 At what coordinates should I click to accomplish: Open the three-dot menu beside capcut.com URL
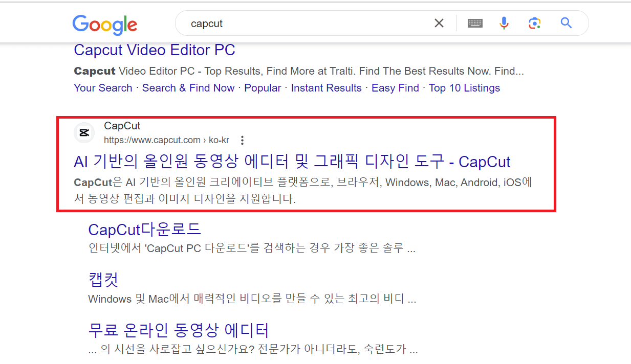coord(243,140)
